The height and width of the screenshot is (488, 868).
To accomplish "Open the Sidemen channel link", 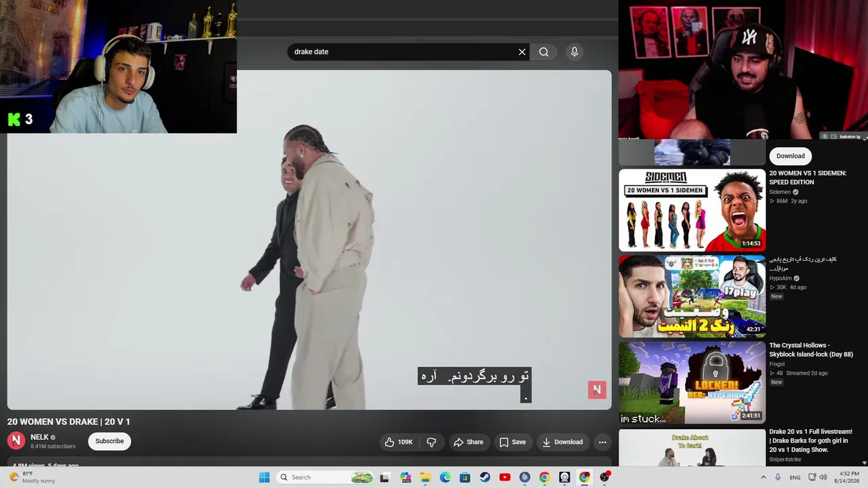I will point(780,192).
